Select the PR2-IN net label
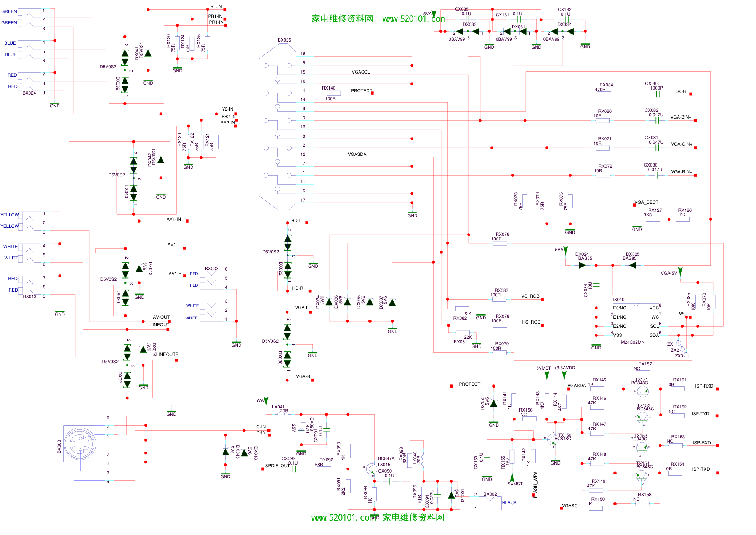 coord(227,123)
